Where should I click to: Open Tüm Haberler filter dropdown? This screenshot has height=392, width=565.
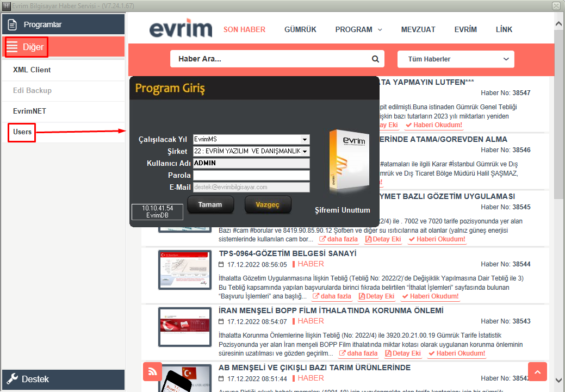click(456, 59)
